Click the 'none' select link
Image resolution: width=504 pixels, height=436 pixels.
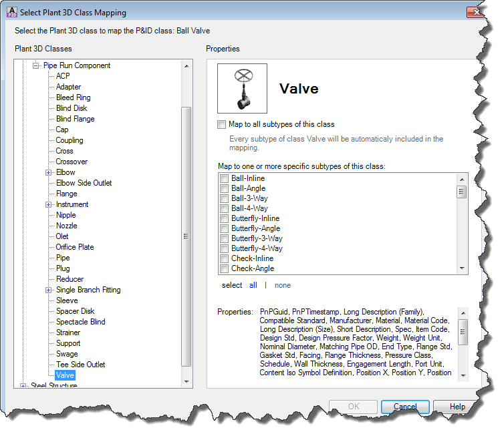click(x=283, y=285)
